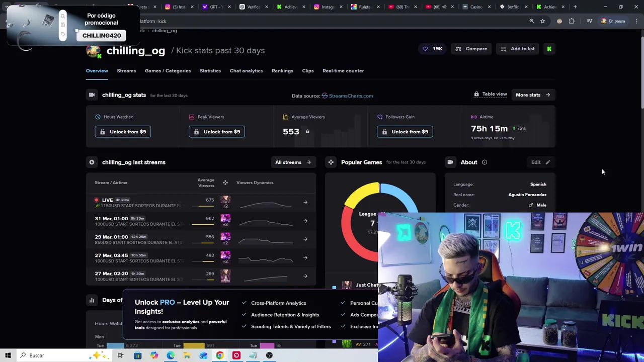Open OBS Studio from taskbar
The height and width of the screenshot is (362, 644).
(269, 355)
